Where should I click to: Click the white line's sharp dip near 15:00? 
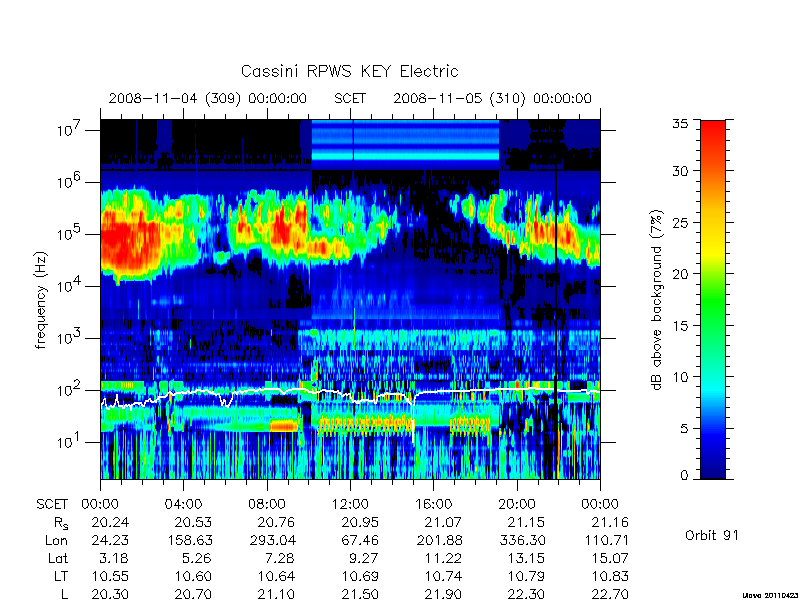pos(413,416)
